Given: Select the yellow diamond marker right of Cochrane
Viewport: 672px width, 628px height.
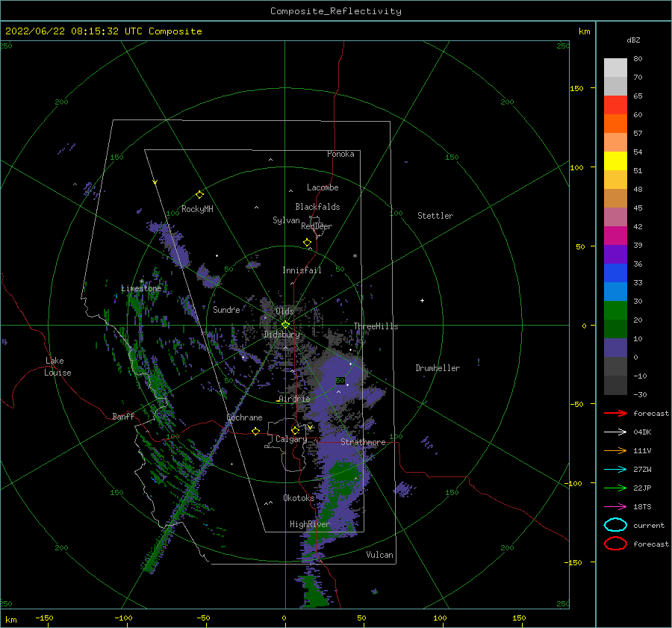Looking at the screenshot, I should 256,432.
